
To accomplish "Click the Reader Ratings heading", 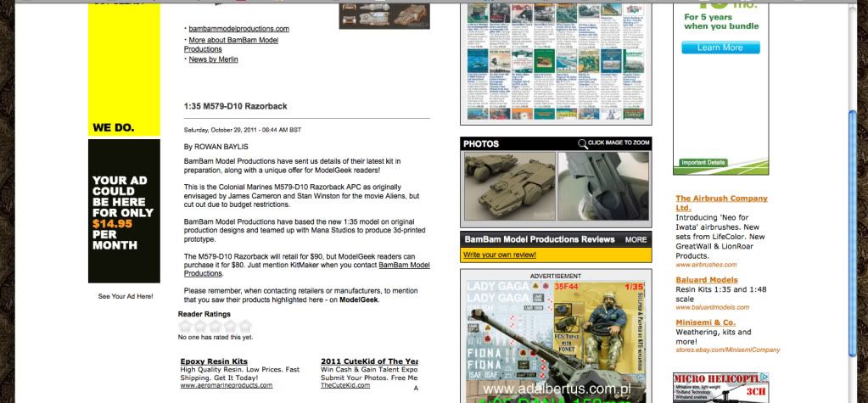I will tap(204, 314).
